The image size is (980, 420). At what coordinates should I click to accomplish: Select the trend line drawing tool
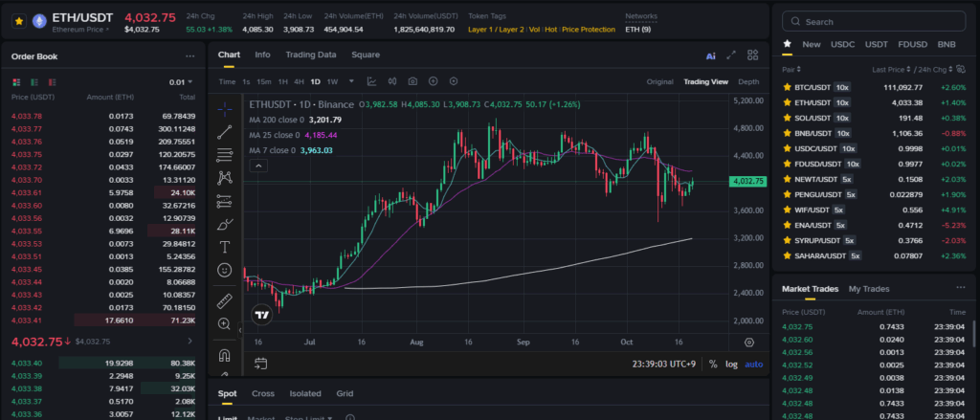pyautogui.click(x=225, y=132)
